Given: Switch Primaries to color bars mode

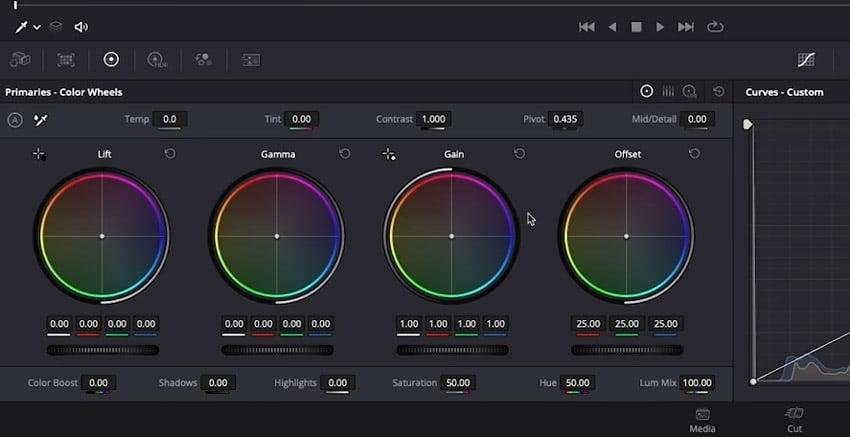Looking at the screenshot, I should [x=668, y=92].
